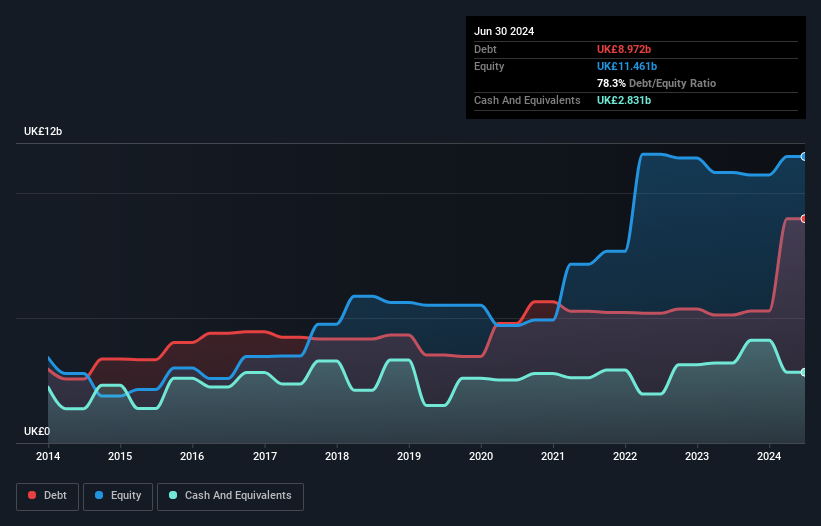Click the 2014 x-axis label
The height and width of the screenshot is (526, 821).
coord(48,456)
